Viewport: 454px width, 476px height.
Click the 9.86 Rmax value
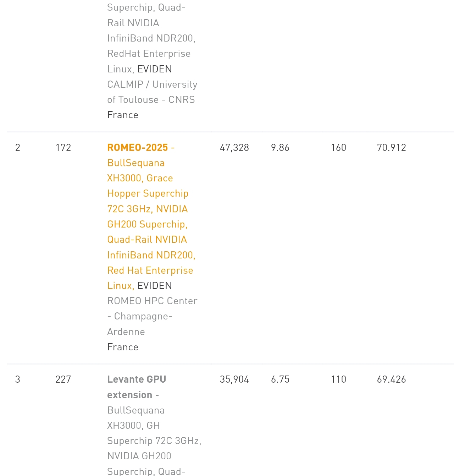click(x=280, y=148)
